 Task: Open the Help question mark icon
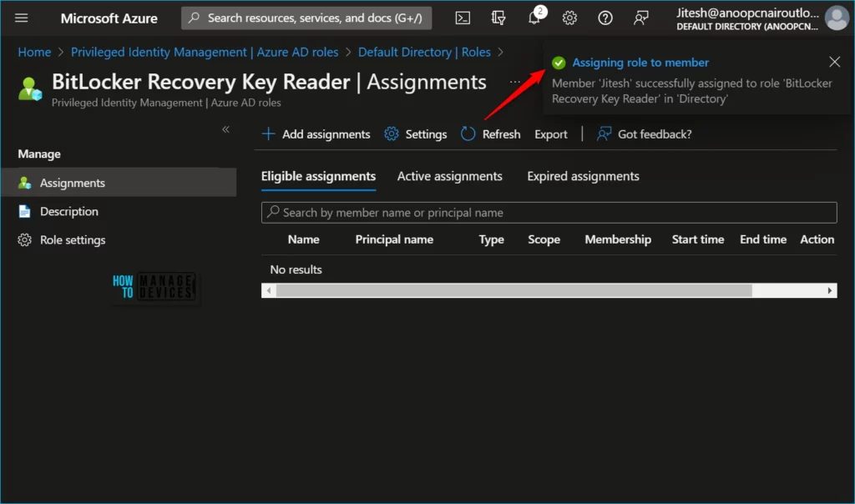click(x=605, y=18)
